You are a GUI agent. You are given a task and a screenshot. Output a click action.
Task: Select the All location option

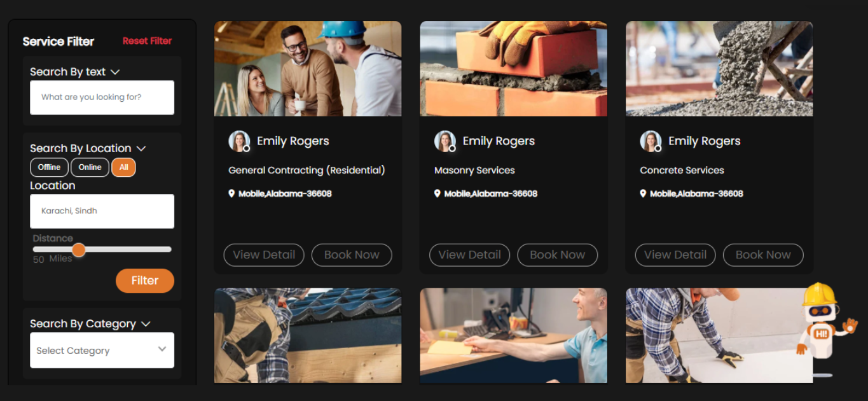pos(123,167)
